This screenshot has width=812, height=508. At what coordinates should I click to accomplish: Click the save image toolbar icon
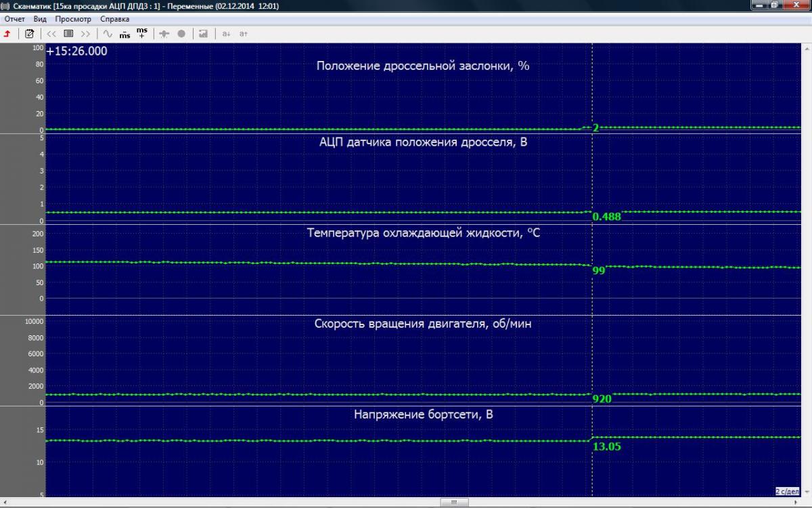203,33
